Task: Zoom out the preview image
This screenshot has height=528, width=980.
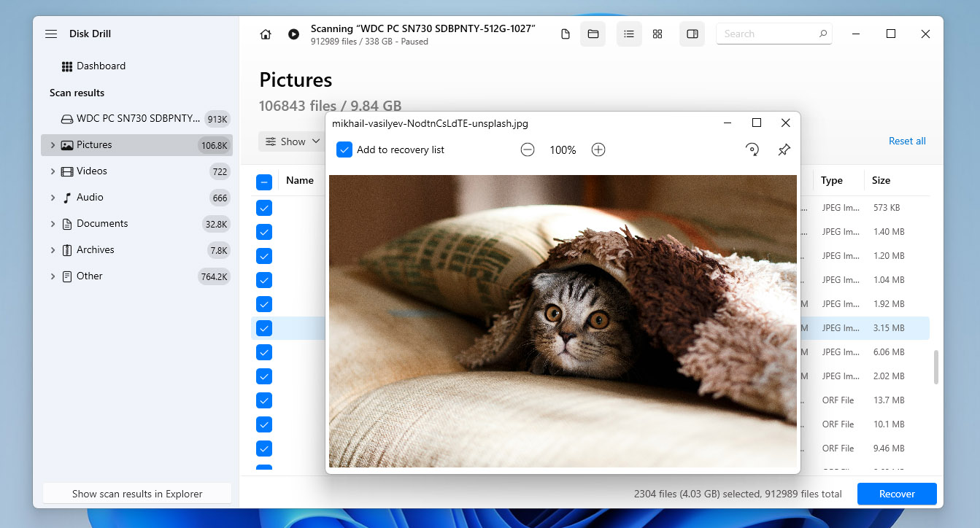Action: [x=528, y=150]
